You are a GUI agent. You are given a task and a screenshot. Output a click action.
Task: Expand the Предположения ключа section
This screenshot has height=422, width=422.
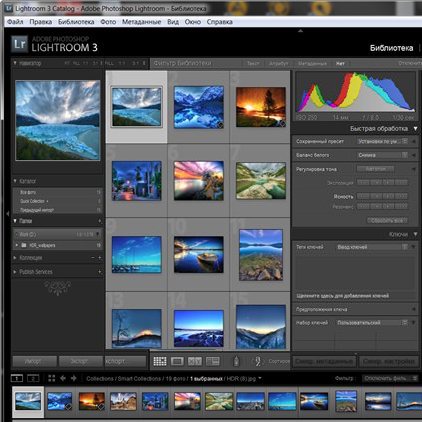(x=414, y=309)
